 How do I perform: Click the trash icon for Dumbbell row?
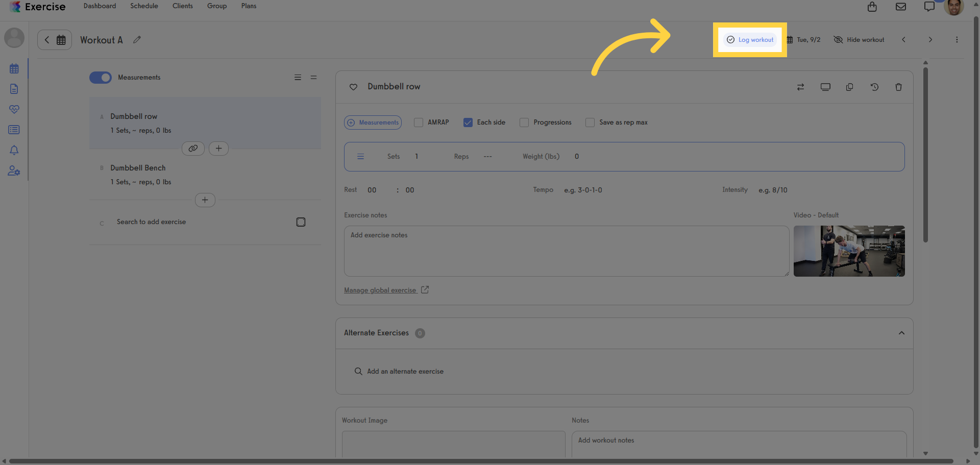pyautogui.click(x=898, y=87)
